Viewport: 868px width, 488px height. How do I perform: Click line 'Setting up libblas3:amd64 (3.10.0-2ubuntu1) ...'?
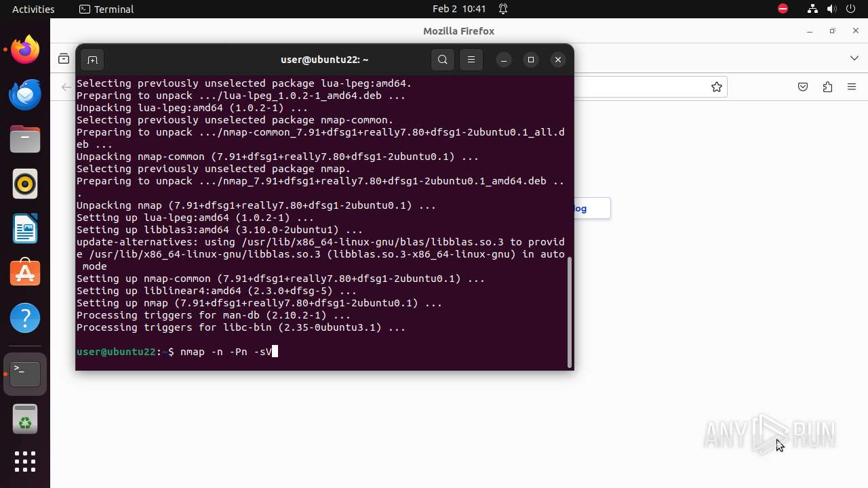point(220,230)
